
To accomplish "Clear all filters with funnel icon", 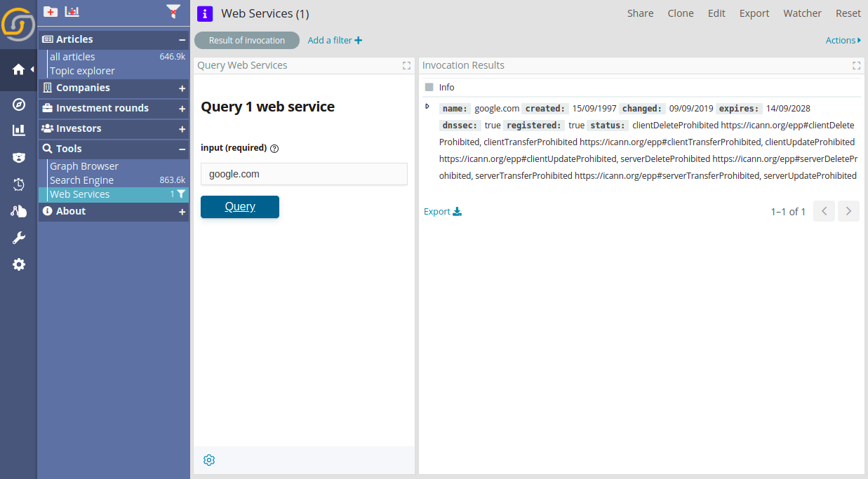I will click(173, 11).
